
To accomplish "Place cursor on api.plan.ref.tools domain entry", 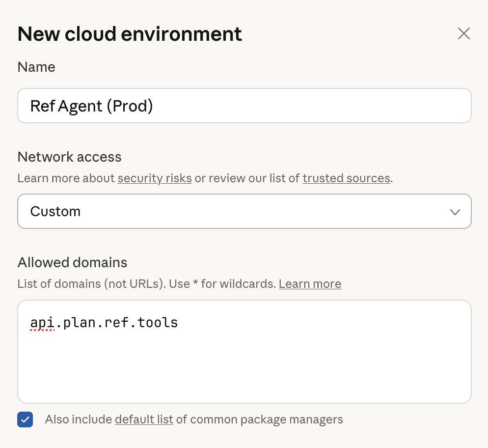I will click(104, 322).
